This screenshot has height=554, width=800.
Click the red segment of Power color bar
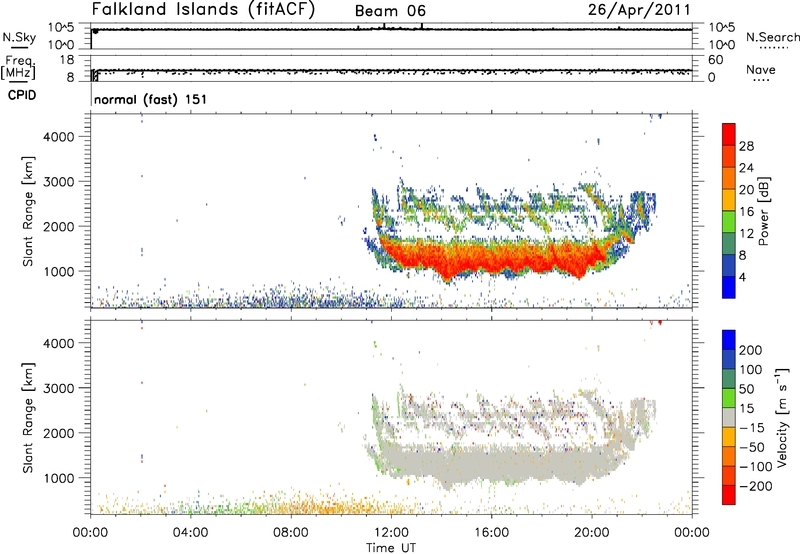(x=729, y=135)
